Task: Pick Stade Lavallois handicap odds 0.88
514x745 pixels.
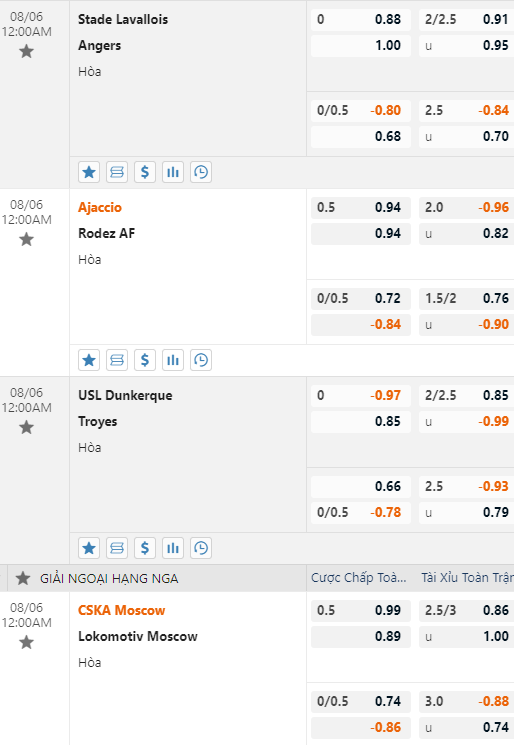Action: pos(361,19)
